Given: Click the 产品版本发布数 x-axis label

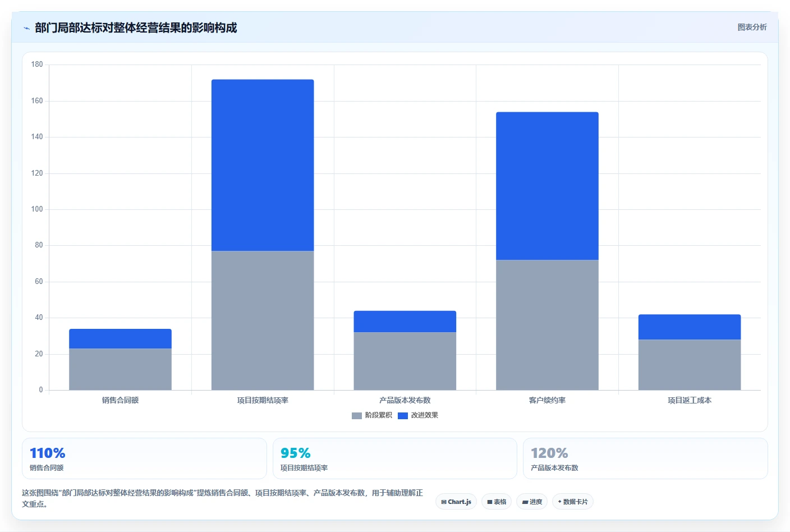Looking at the screenshot, I should click(x=405, y=400).
